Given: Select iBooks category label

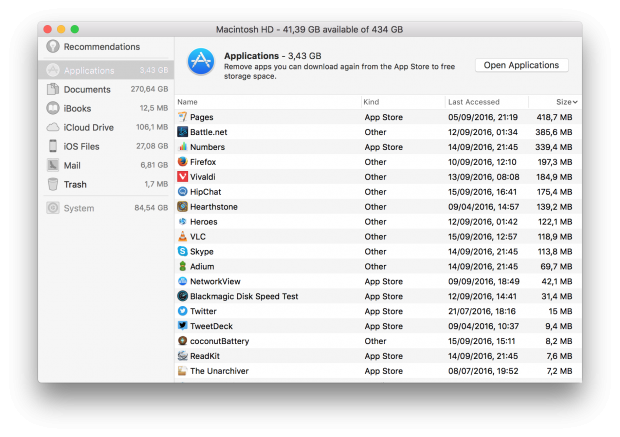Looking at the screenshot, I should point(78,108).
